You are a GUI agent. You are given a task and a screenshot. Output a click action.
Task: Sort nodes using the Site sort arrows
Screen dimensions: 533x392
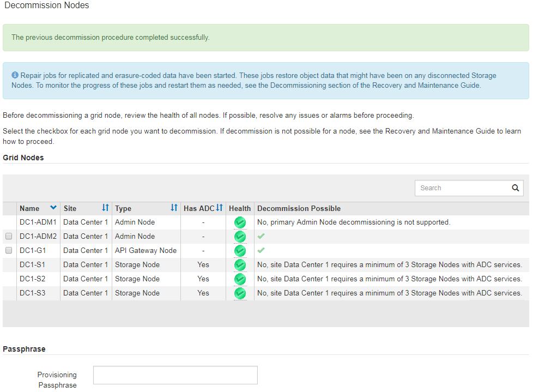(105, 208)
